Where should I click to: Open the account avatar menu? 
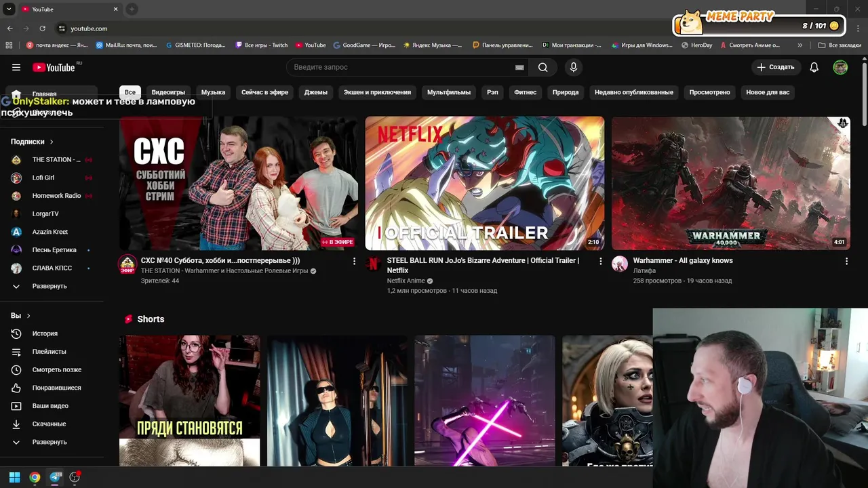coord(840,67)
